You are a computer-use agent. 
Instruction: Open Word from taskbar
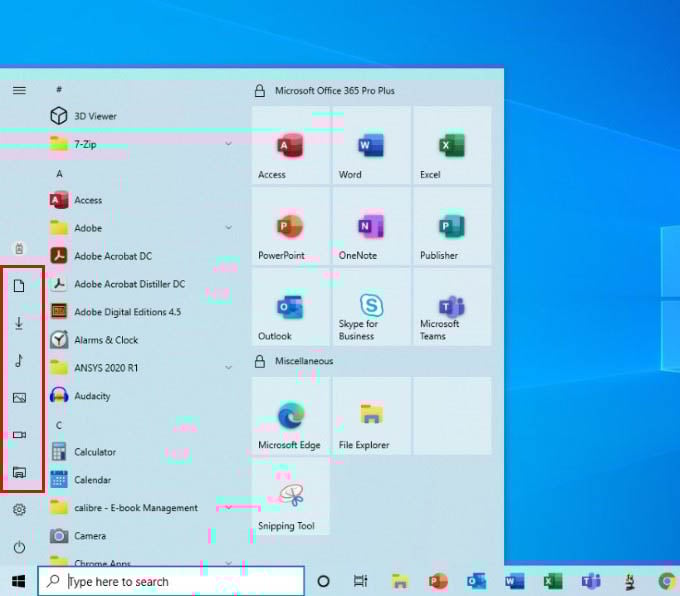514,582
